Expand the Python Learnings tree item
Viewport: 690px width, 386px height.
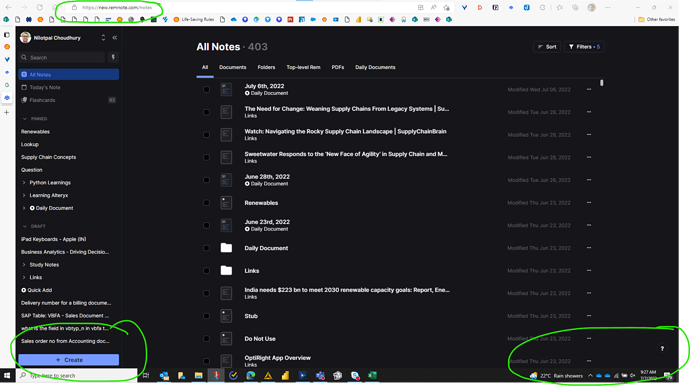pos(24,183)
